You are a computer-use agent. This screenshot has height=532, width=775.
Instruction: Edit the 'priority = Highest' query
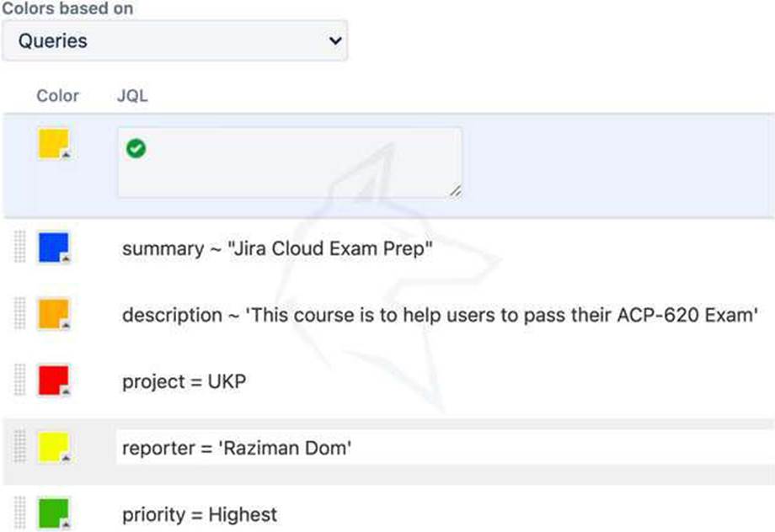[x=200, y=513]
